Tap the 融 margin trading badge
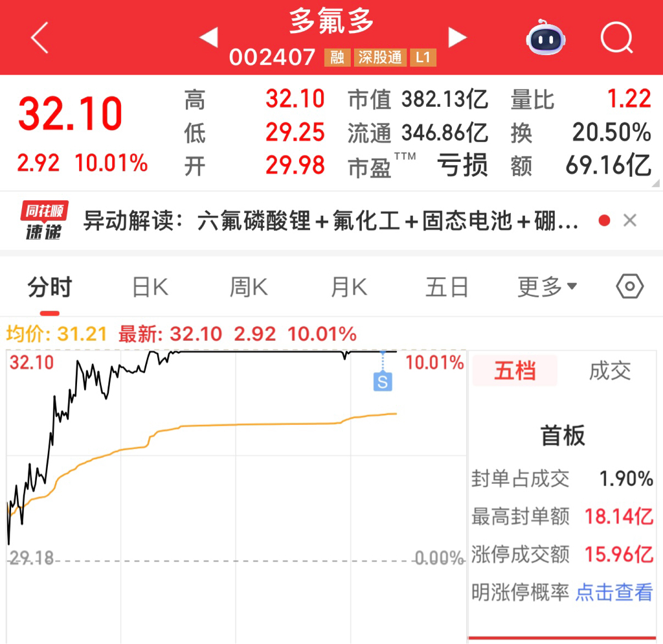Viewport: 663px width, 644px height. 337,57
